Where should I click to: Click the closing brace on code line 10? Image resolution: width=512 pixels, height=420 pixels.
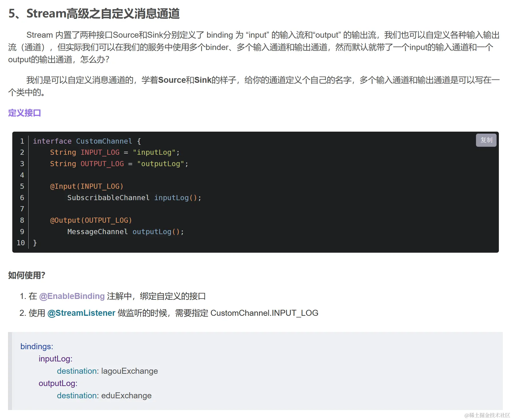click(x=35, y=243)
